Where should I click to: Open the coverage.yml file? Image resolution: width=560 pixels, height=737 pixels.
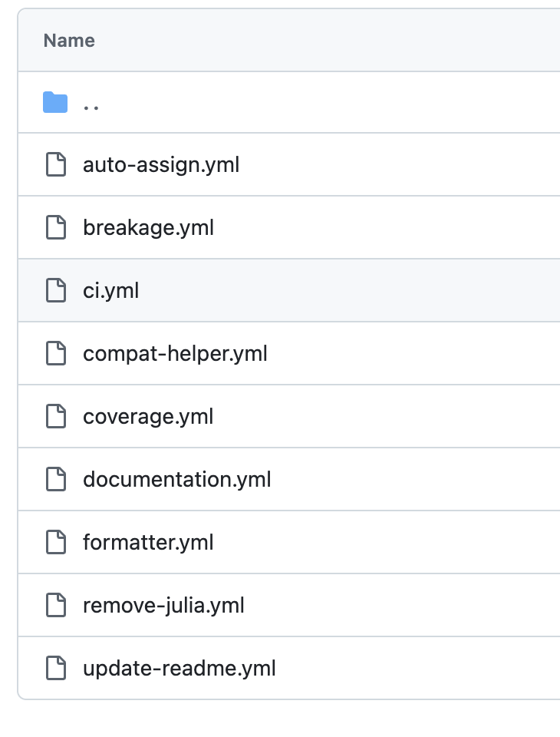tap(148, 416)
